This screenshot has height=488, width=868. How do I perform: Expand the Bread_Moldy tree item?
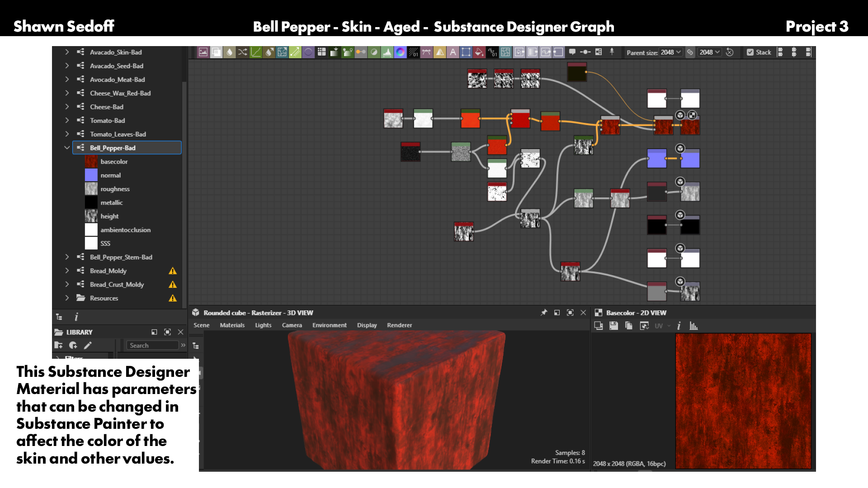pos(67,271)
